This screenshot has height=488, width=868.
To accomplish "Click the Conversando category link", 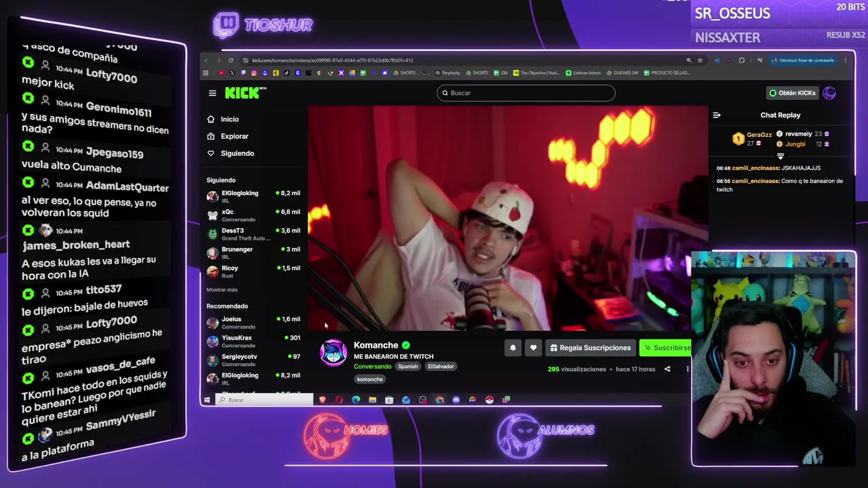I will 372,367.
